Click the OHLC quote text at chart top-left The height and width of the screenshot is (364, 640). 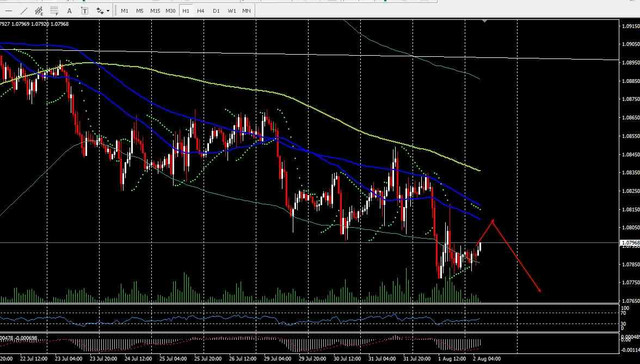point(34,24)
